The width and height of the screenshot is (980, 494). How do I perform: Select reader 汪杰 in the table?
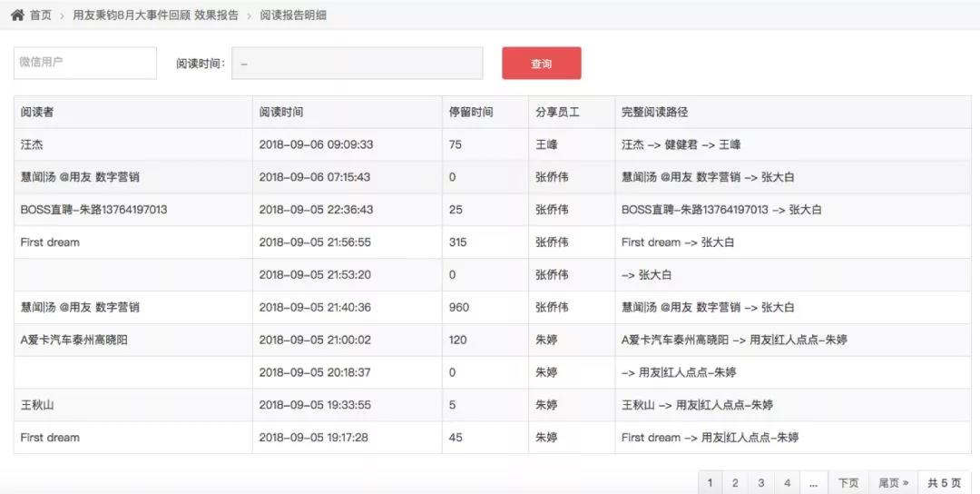coord(32,144)
